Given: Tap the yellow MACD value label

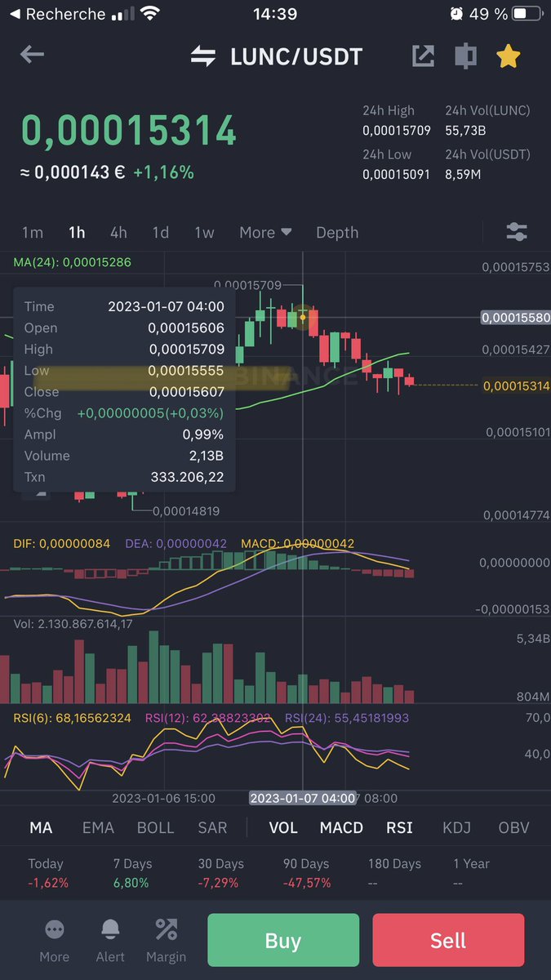Looking at the screenshot, I should click(298, 543).
